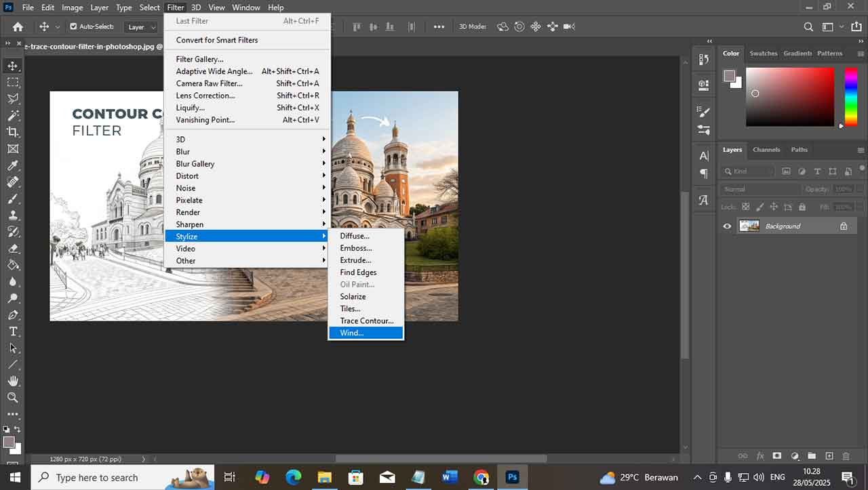Toggle filter for type layers
This screenshot has width=868, height=490.
click(817, 171)
